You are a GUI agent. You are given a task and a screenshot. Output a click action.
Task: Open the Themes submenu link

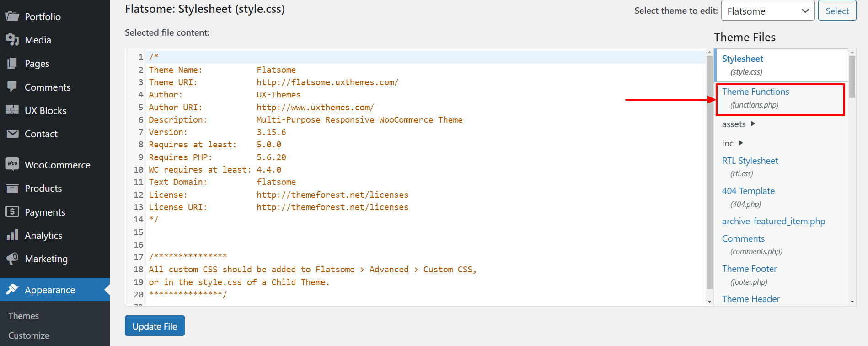coord(23,316)
